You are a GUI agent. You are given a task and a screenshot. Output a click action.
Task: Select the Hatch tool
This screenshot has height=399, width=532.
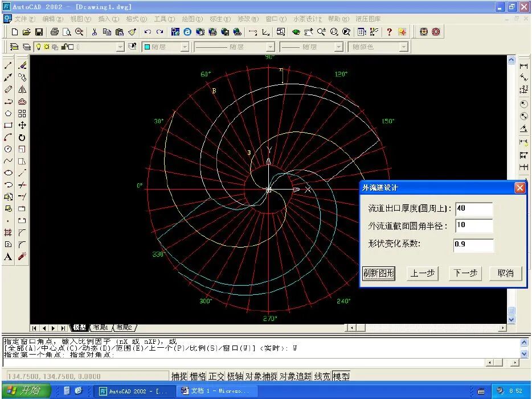8,233
